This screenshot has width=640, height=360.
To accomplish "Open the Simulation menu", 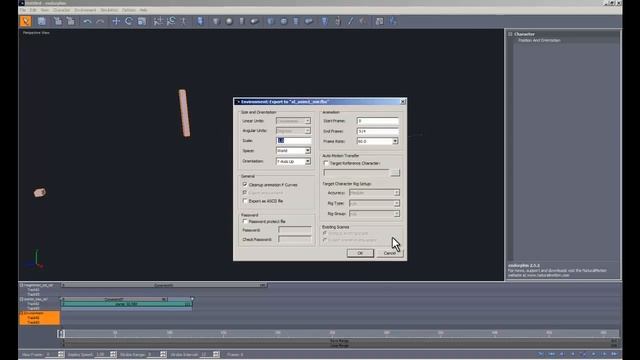I will pos(109,10).
